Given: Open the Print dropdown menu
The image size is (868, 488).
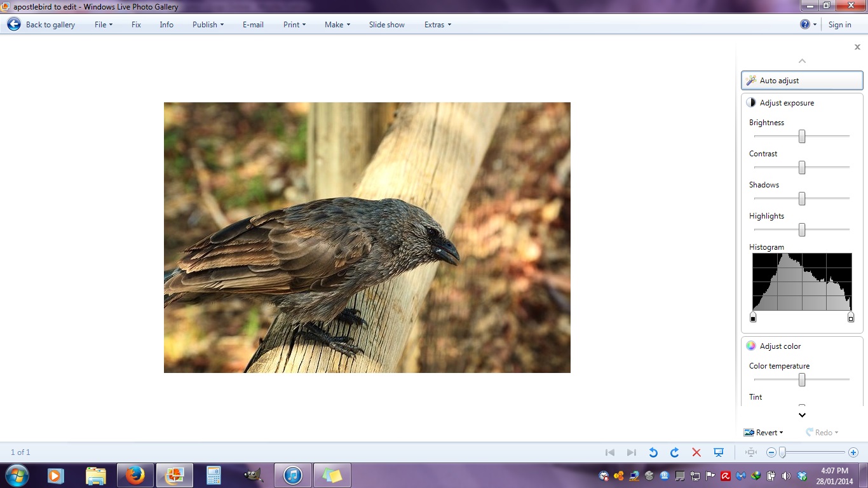Looking at the screenshot, I should point(295,25).
